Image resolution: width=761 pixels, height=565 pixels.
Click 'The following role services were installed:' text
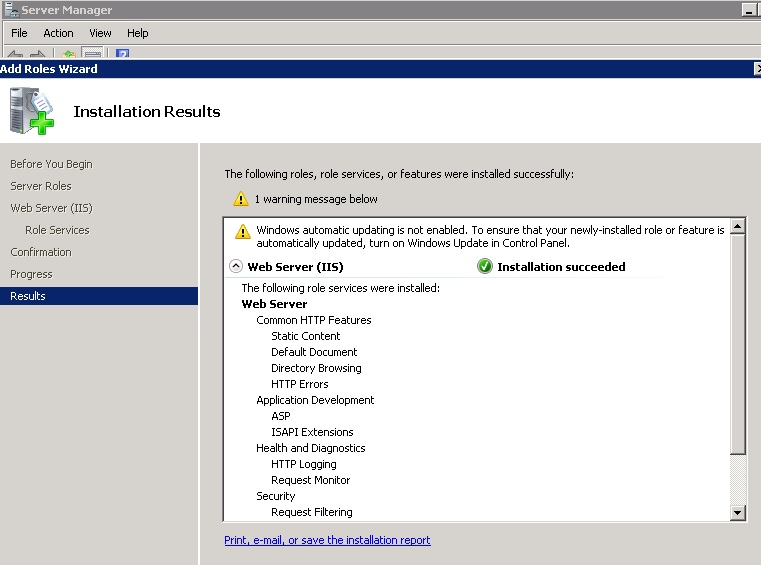coord(341,288)
